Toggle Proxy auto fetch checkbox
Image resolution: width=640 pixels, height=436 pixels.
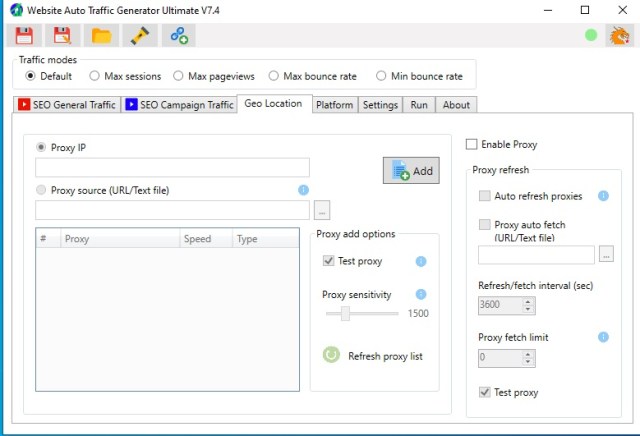pyautogui.click(x=484, y=225)
